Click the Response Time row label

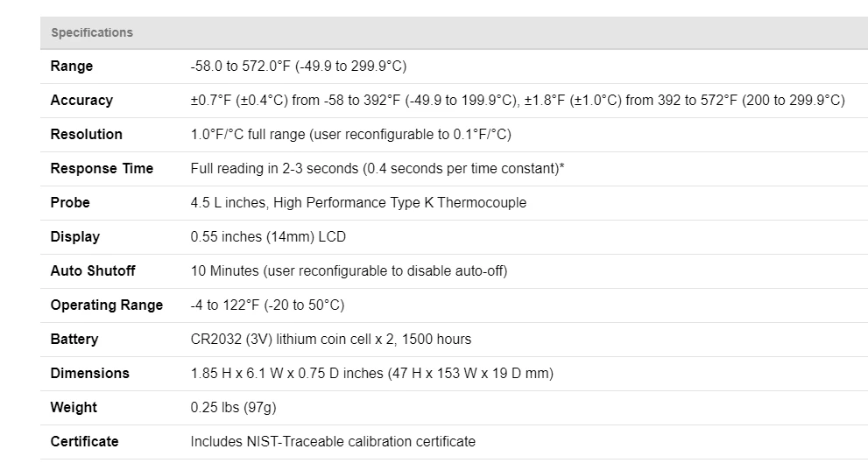(x=102, y=169)
